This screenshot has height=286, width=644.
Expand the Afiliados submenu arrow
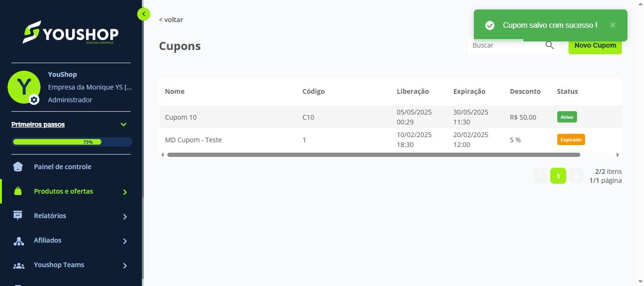click(x=125, y=241)
